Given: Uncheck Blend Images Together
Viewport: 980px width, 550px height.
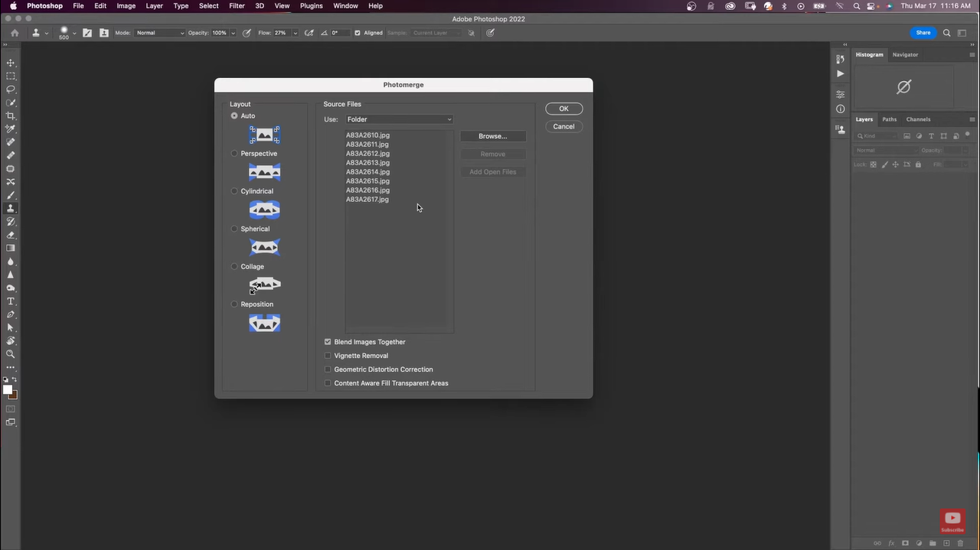Looking at the screenshot, I should pyautogui.click(x=328, y=342).
